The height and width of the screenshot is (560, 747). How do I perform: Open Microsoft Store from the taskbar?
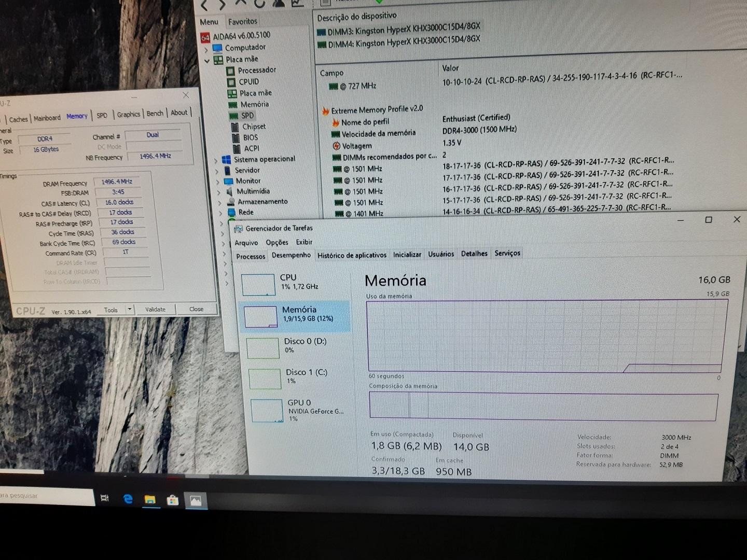(x=173, y=500)
